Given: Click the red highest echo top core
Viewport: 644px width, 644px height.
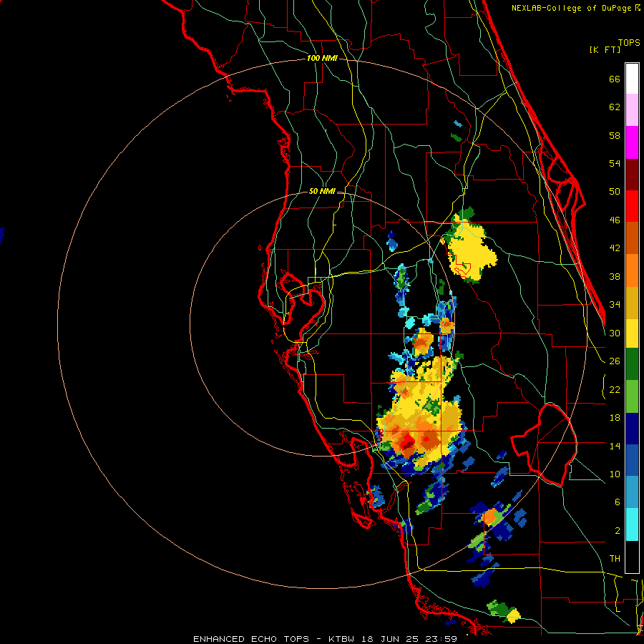Looking at the screenshot, I should [407, 442].
